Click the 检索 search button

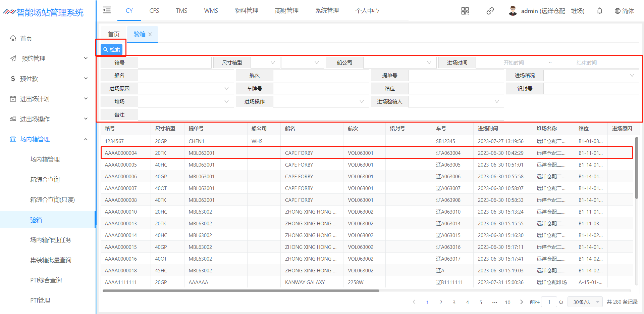pos(111,49)
